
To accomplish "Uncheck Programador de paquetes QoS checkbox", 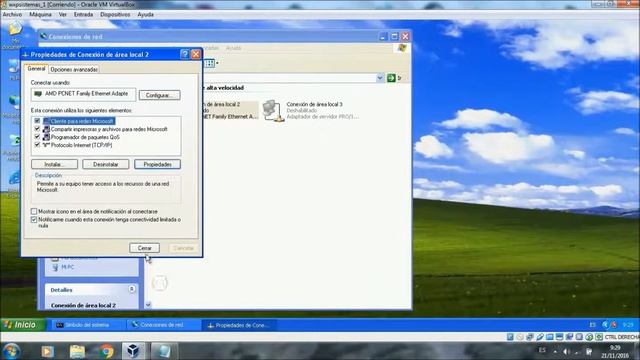I will [37, 137].
